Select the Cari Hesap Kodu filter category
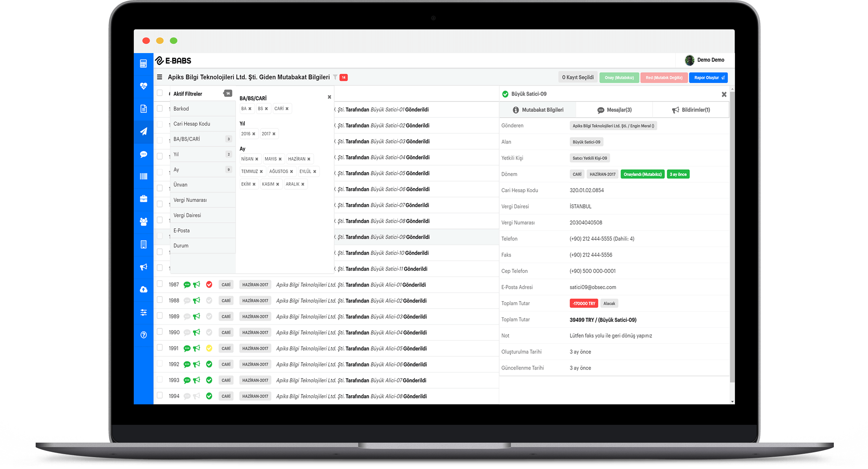 tap(203, 124)
